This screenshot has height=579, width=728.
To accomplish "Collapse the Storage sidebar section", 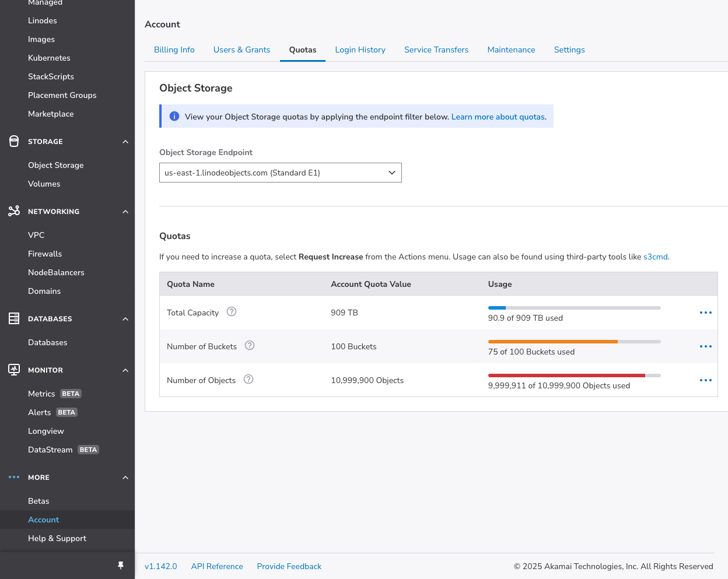I will [125, 142].
